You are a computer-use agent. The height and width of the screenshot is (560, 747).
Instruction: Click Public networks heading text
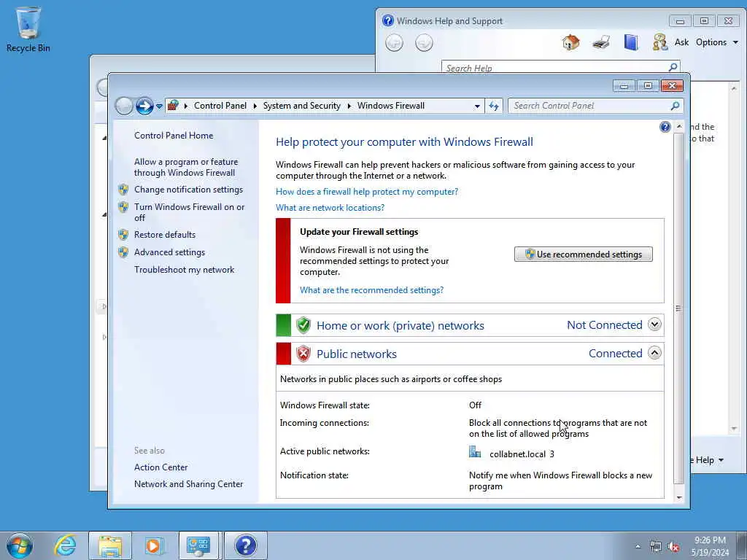(x=356, y=354)
